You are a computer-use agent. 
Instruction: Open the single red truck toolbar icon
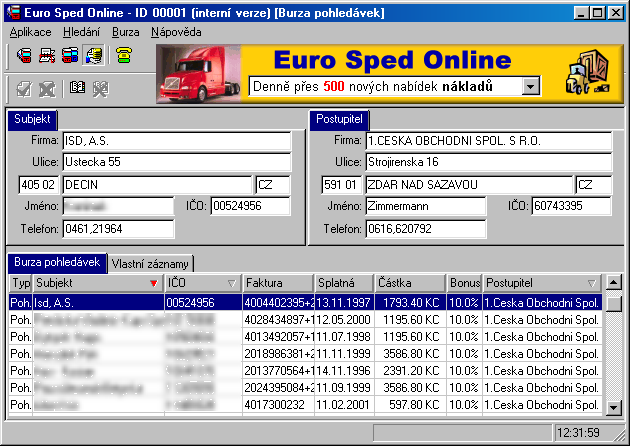pos(25,55)
